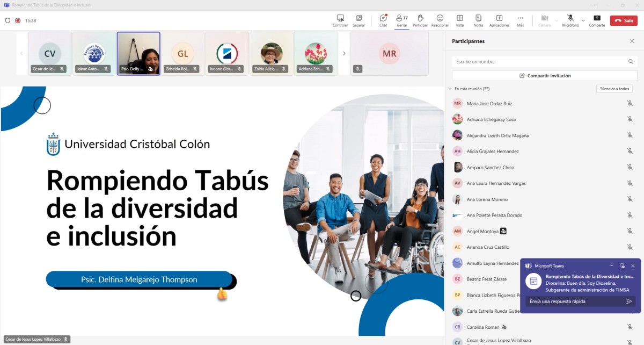Click the Compartir invitación button
This screenshot has height=345, width=644.
[x=544, y=76]
